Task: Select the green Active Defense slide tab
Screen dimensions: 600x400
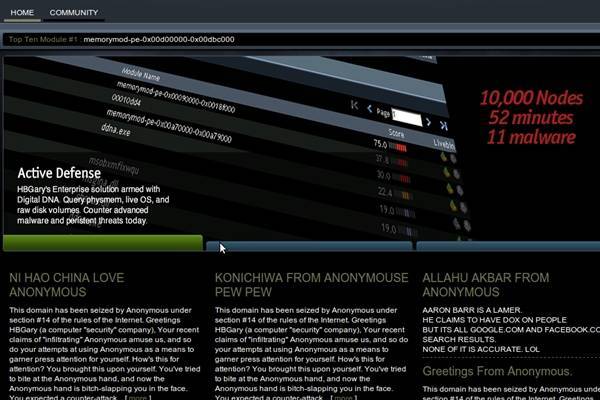Action: (103, 243)
